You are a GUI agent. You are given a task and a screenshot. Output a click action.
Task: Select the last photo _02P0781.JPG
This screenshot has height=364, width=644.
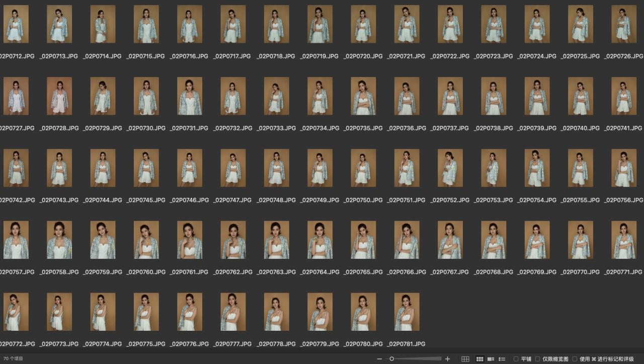click(407, 312)
